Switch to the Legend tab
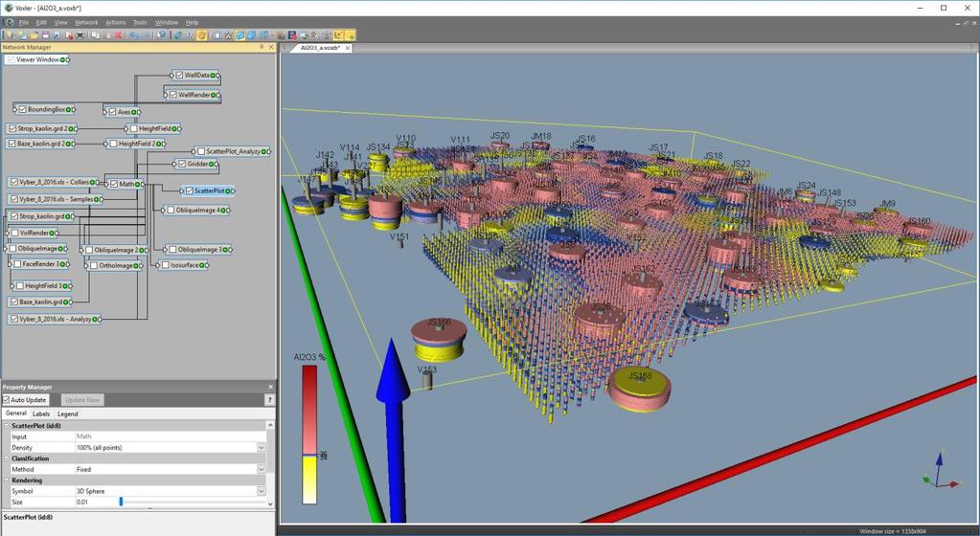Viewport: 980px width, 536px height. coord(67,413)
